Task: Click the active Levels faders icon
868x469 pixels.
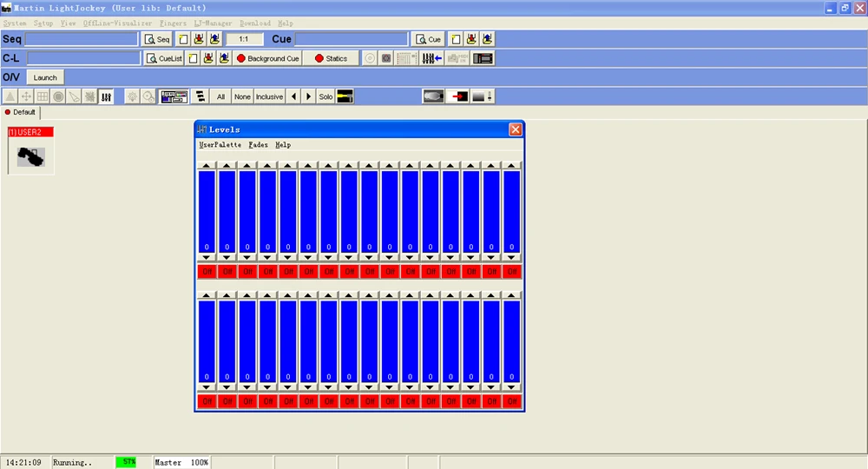Action: coord(106,96)
